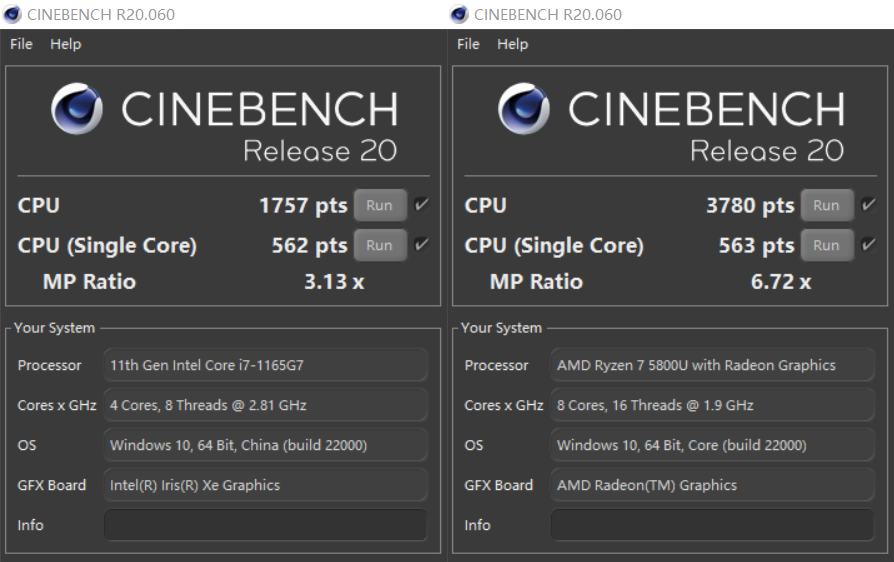Click 'CPU (Single Core)' label in the right window
This screenshot has height=562, width=894.
point(554,246)
